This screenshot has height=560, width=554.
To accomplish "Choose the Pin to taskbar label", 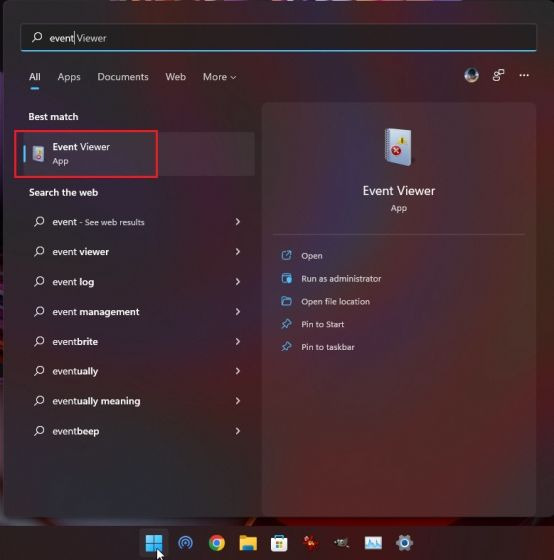I will click(328, 347).
